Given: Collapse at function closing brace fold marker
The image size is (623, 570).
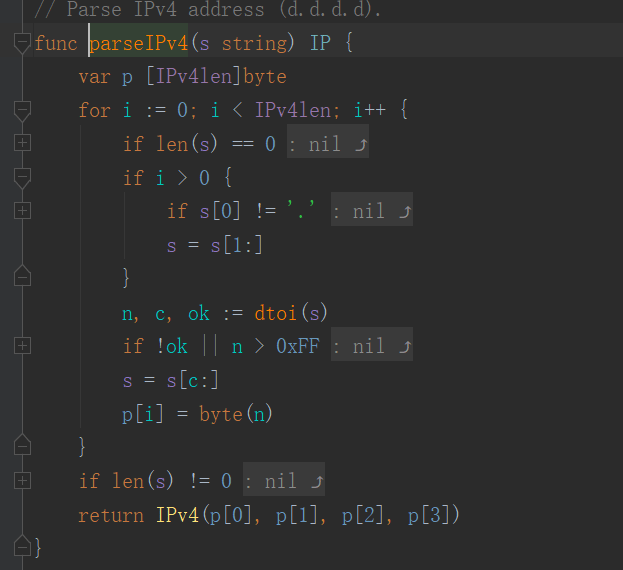Looking at the screenshot, I should pos(22,546).
